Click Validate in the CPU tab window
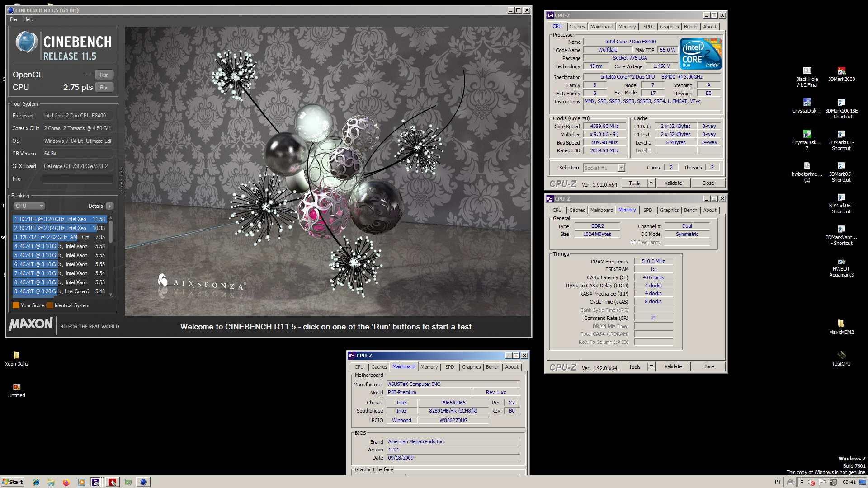Screen dimensions: 868x488 (673, 183)
